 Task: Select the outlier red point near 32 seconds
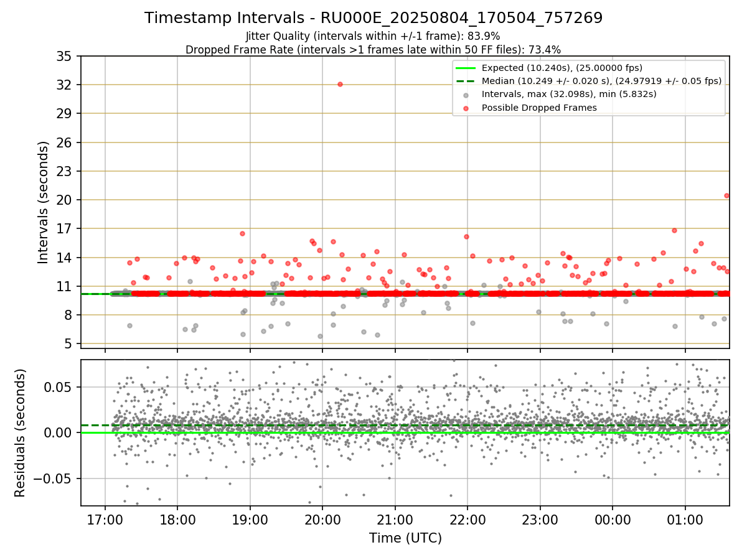pos(340,84)
